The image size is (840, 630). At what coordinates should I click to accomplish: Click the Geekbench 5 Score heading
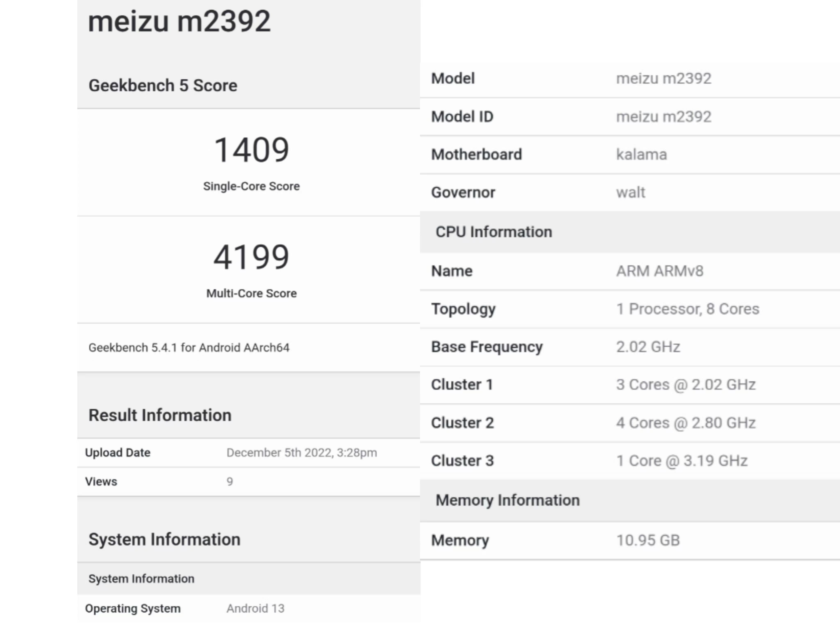(x=163, y=86)
